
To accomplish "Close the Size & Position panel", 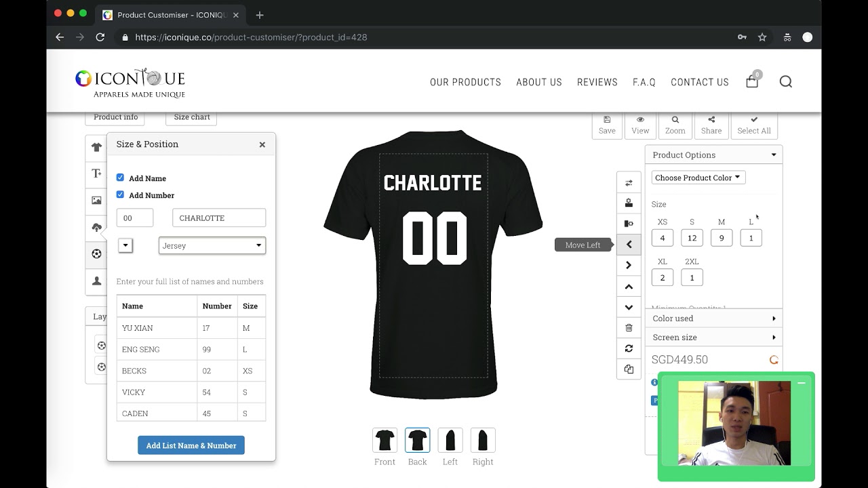I will (262, 144).
